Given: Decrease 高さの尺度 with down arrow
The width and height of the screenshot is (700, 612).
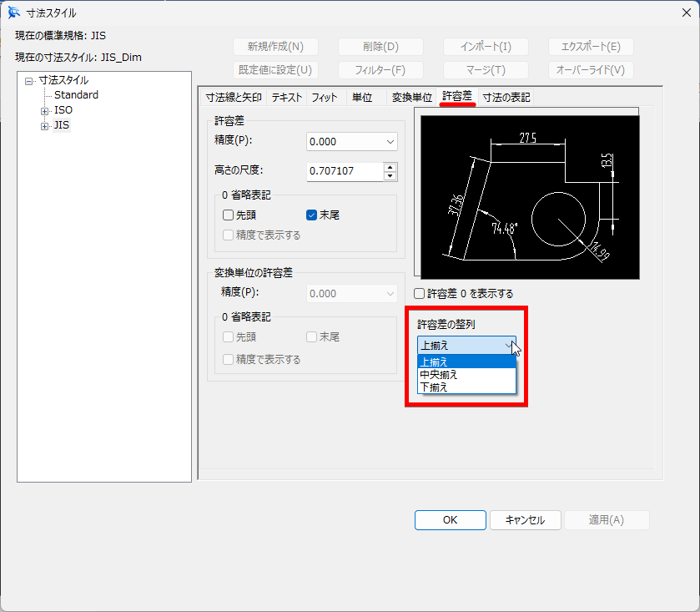Looking at the screenshot, I should [390, 176].
